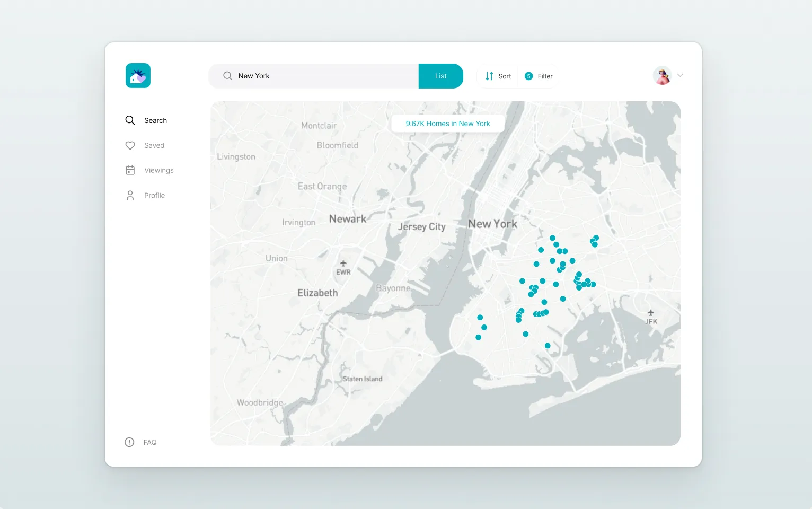Click the Search magnifier icon in sidebar
Viewport: 812px width, 509px height.
point(130,120)
